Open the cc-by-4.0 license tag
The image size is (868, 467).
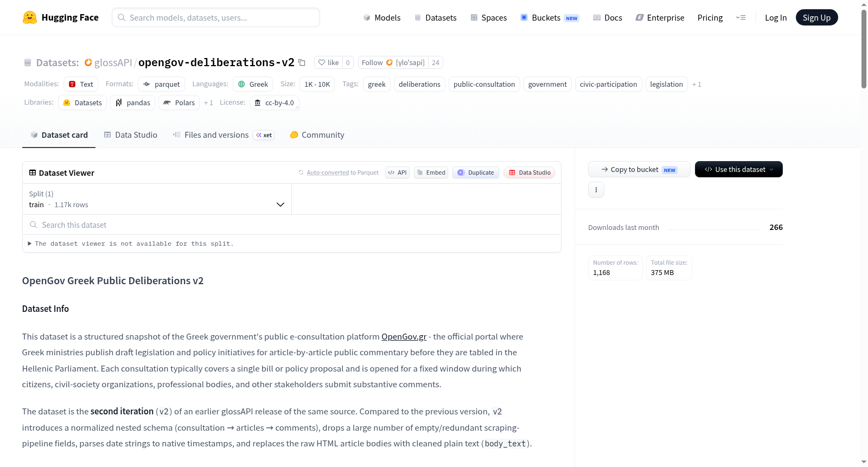[275, 103]
